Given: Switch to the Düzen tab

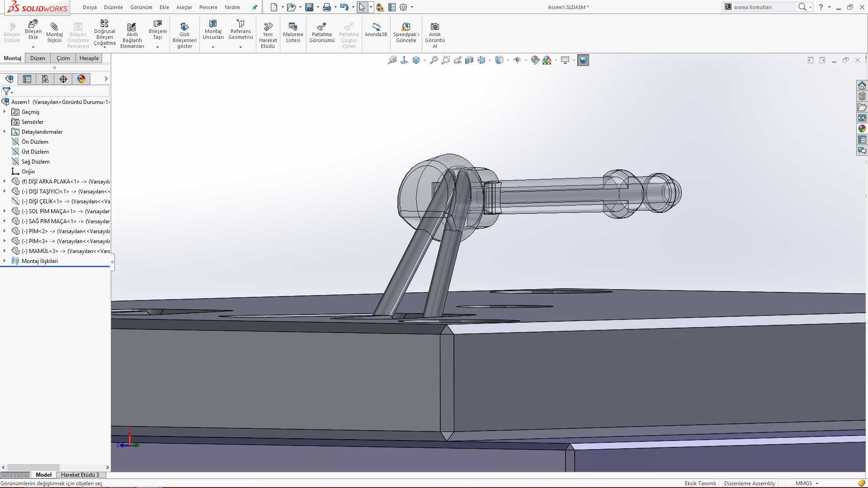Looking at the screenshot, I should click(x=38, y=58).
